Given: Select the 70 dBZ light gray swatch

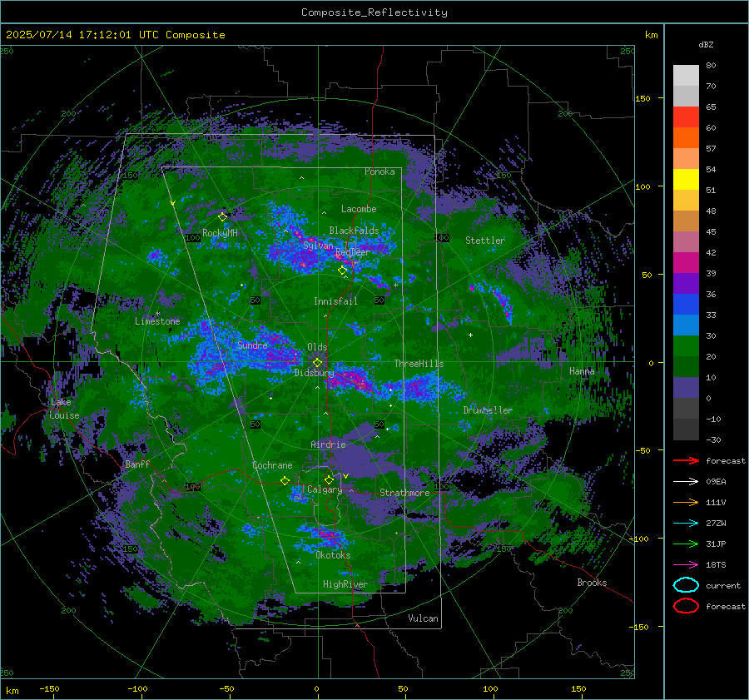Looking at the screenshot, I should (x=686, y=76).
